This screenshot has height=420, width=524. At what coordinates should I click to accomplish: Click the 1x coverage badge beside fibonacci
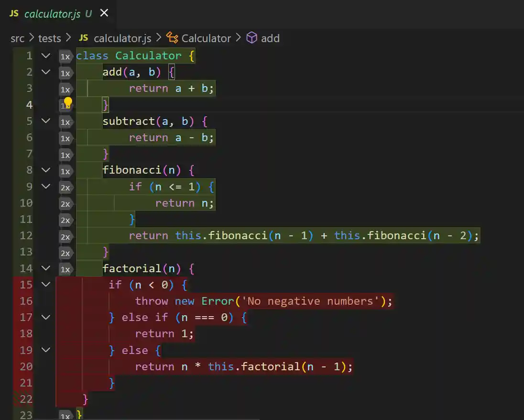(x=65, y=171)
